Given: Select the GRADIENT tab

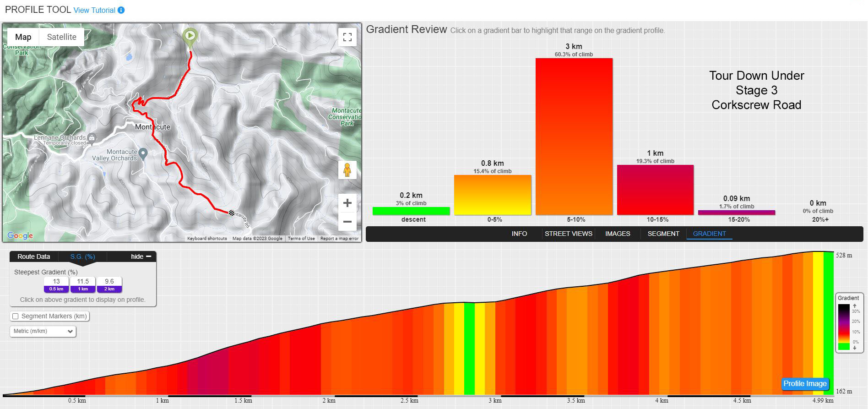Looking at the screenshot, I should tap(709, 234).
